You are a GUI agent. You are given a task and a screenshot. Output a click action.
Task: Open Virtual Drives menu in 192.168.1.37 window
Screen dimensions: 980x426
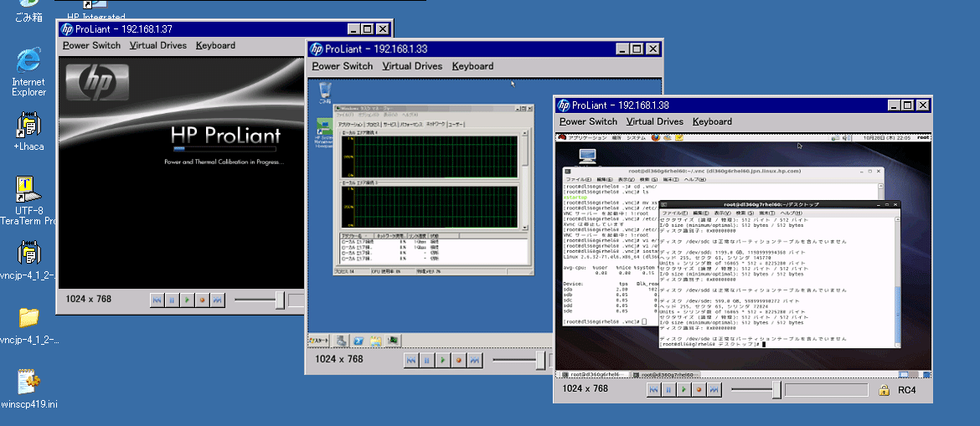click(158, 45)
